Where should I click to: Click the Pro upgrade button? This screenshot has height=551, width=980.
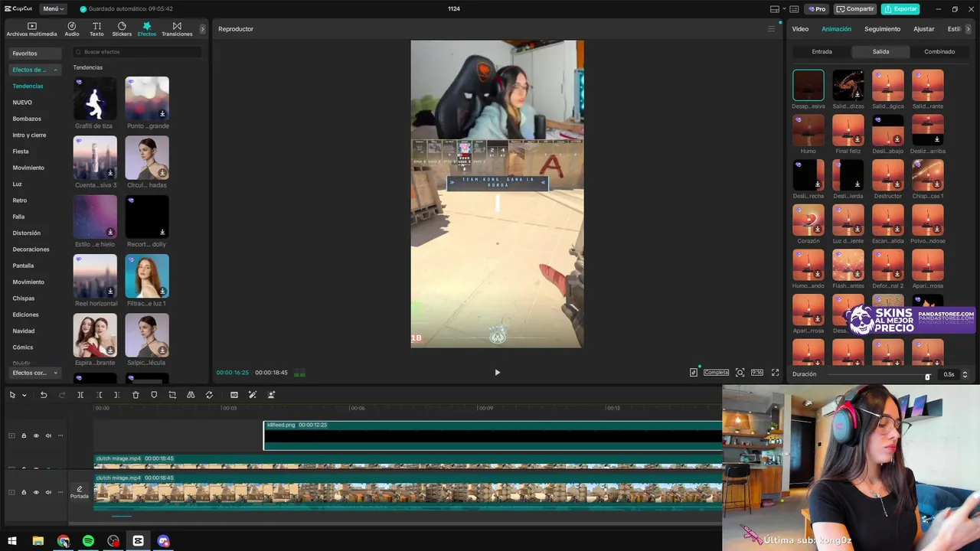(817, 9)
